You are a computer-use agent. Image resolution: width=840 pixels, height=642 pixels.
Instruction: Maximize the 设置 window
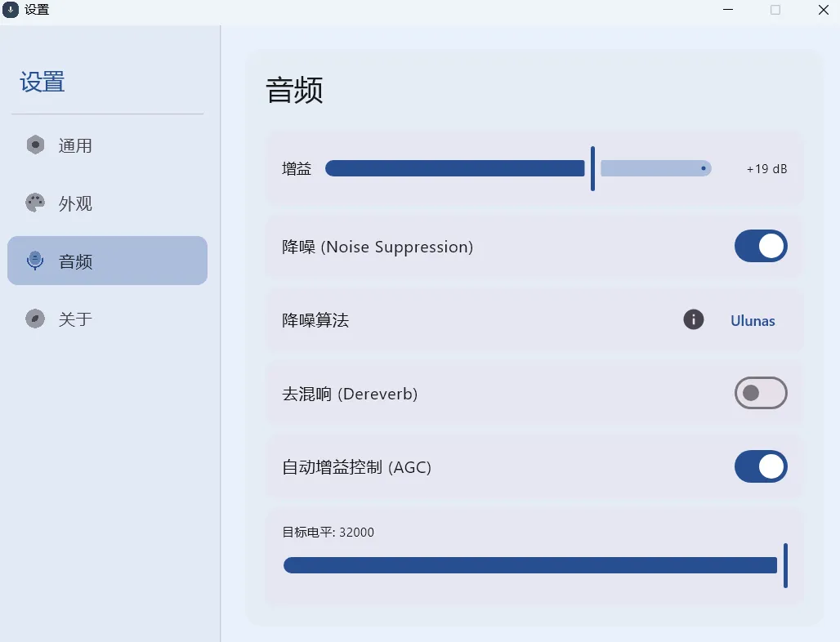click(775, 10)
